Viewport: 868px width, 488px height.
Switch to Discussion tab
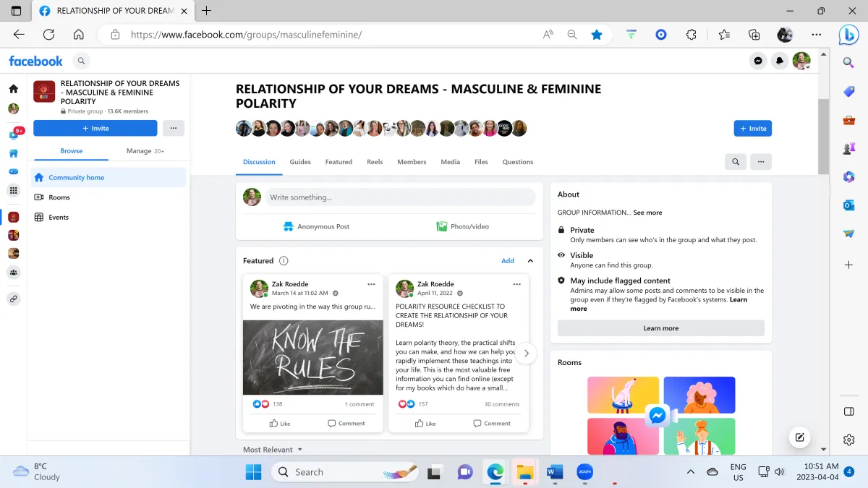(259, 162)
